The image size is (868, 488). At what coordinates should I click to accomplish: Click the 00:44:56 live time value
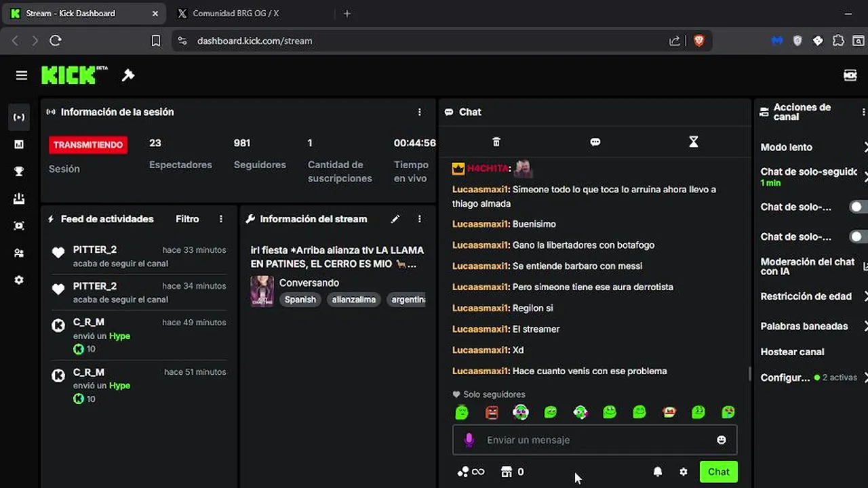coord(414,143)
